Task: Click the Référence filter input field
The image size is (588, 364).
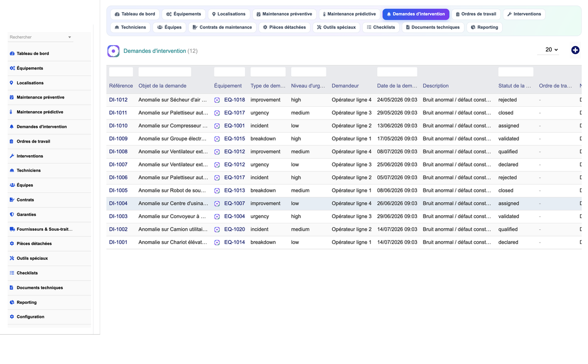Action: [121, 72]
